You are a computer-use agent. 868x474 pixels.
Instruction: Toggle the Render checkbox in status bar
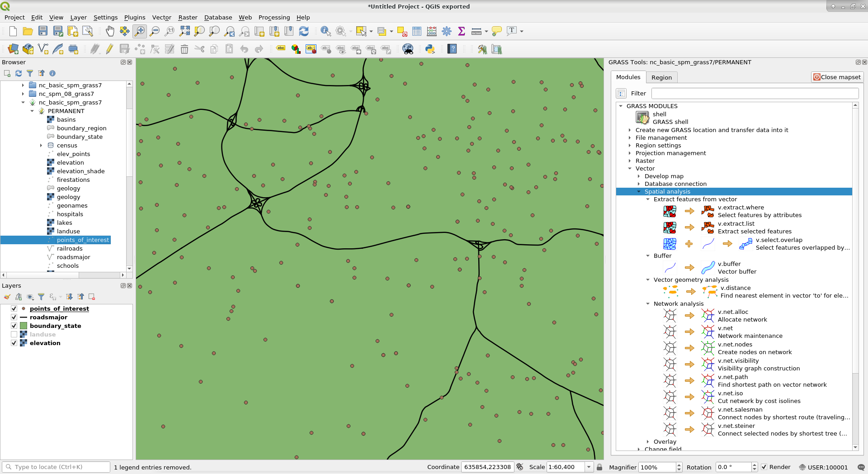coord(764,467)
